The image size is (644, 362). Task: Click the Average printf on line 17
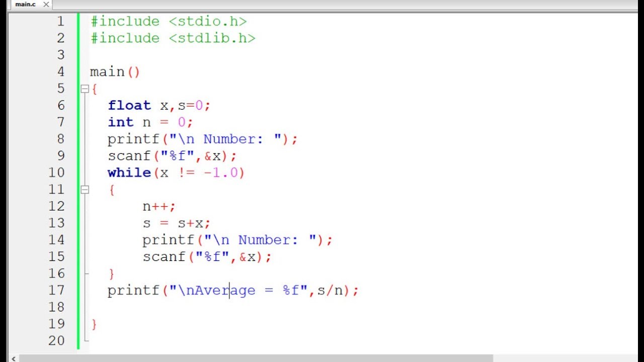(233, 291)
